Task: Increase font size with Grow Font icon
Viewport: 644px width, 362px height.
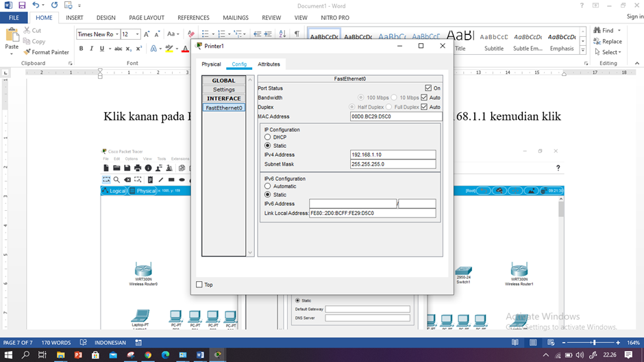Action: coord(147,34)
